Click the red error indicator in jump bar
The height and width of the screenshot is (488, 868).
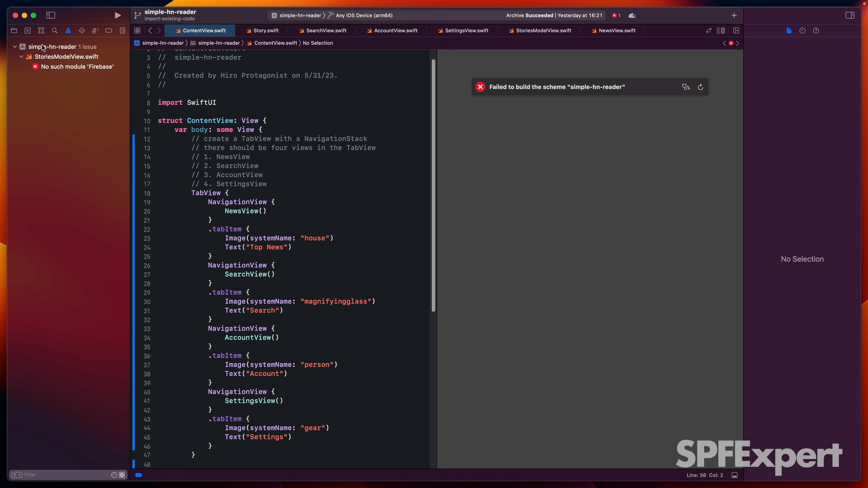[731, 43]
